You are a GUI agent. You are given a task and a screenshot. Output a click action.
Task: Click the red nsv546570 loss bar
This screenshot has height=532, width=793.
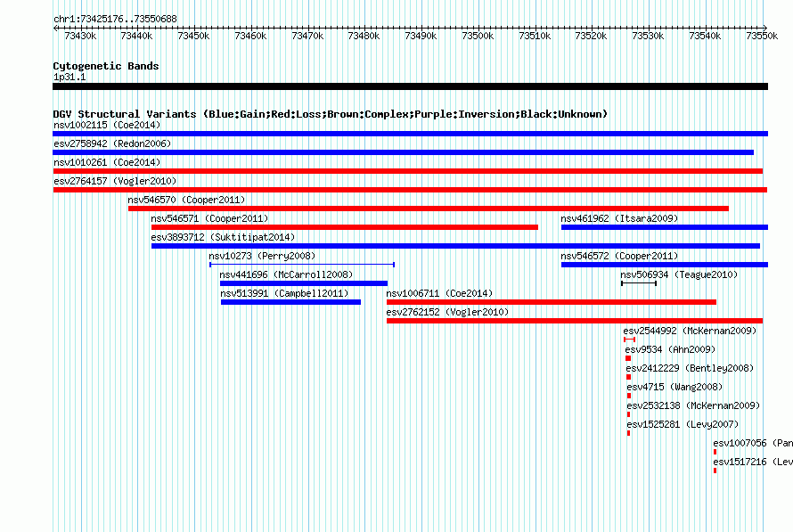pyautogui.click(x=429, y=209)
